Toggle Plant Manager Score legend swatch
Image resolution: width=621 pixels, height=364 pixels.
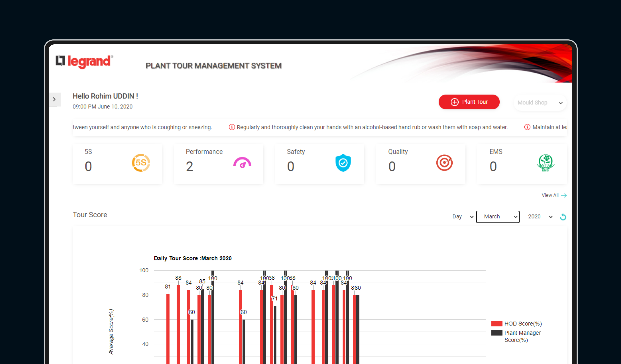[497, 333]
